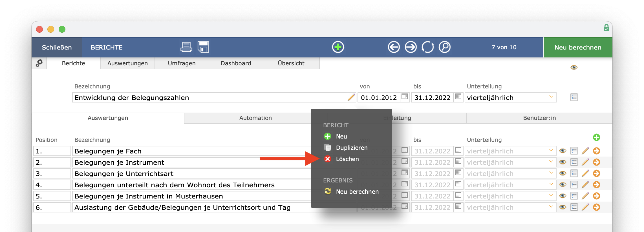Open Unterteilung dropdown for row 5

(510, 196)
